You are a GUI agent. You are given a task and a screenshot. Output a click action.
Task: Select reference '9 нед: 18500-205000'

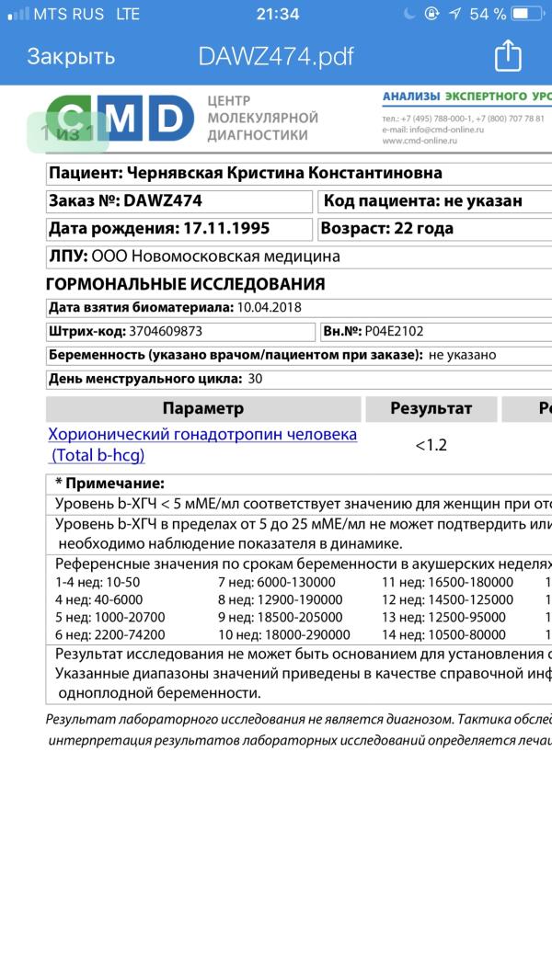pos(280,618)
